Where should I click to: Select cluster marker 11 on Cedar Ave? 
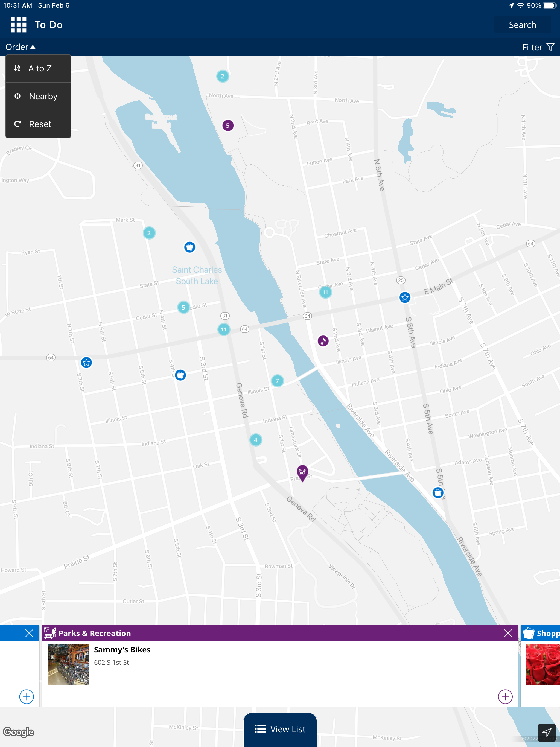(325, 292)
